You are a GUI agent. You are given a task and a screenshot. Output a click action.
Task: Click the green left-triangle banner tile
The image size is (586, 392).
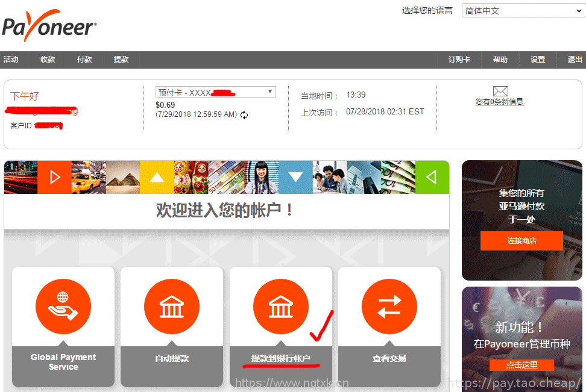point(432,177)
